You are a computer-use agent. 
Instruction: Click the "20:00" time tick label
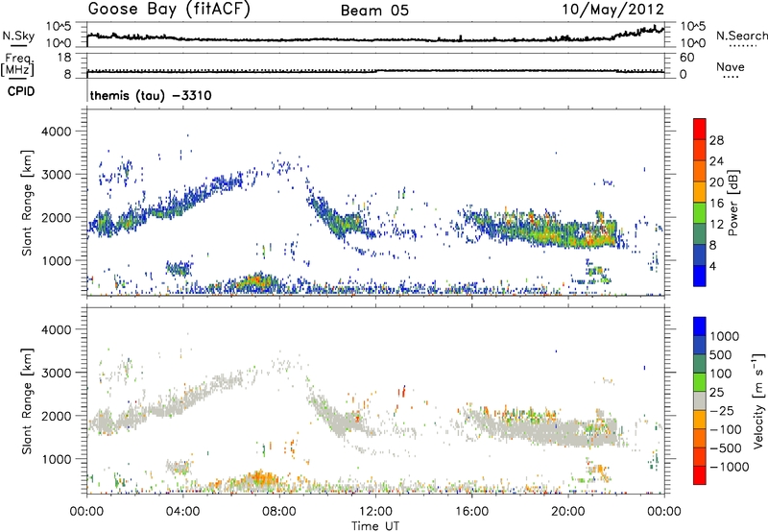[567, 512]
